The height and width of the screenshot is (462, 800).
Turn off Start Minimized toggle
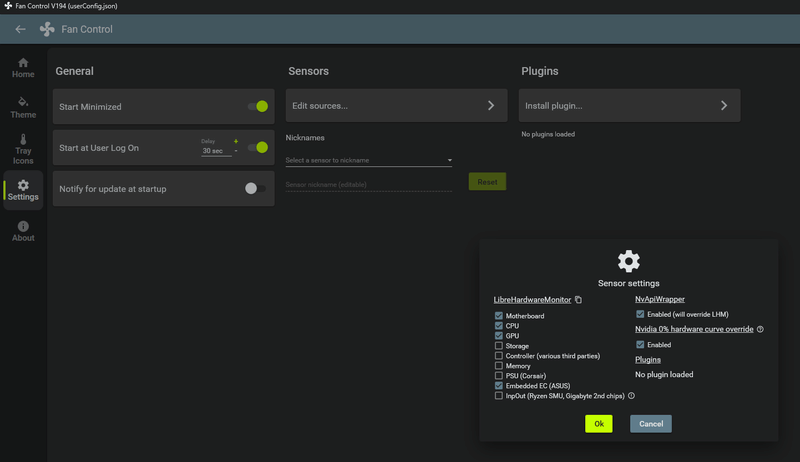click(258, 106)
